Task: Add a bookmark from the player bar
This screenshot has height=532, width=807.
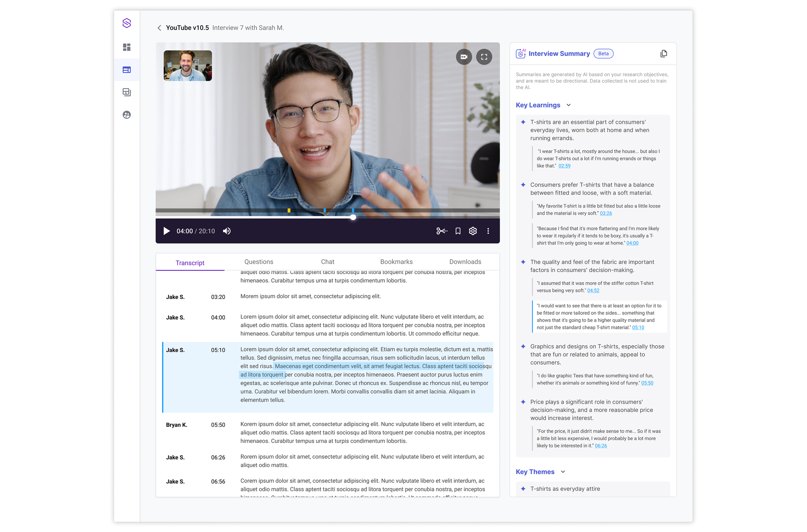Action: pos(458,231)
